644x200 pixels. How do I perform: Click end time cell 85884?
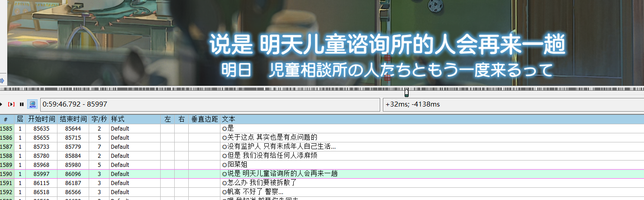[73, 156]
